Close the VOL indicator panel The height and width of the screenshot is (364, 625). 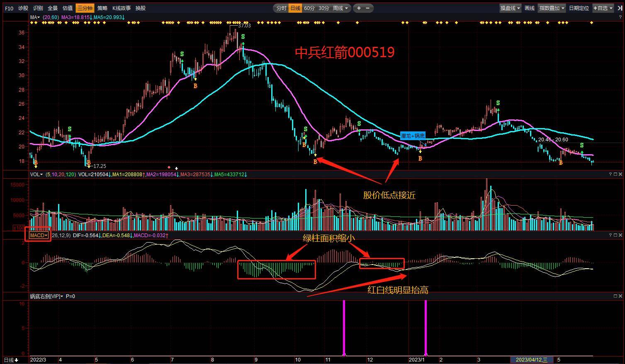point(620,175)
